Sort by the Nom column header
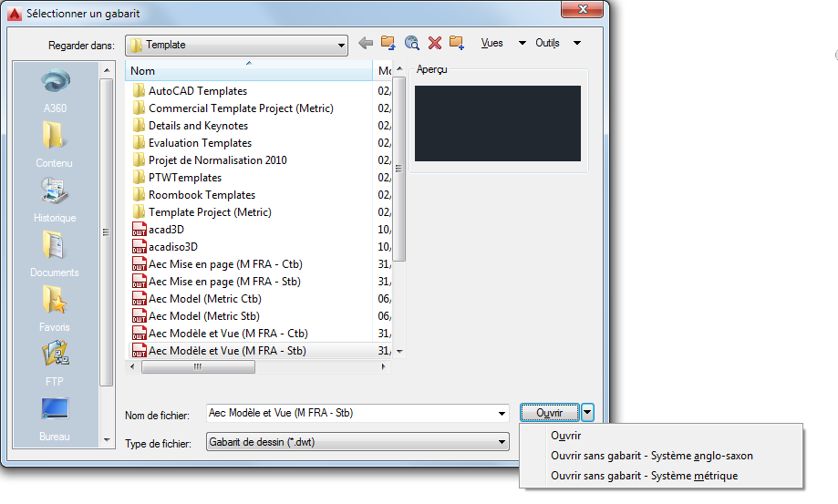Image resolution: width=838 pixels, height=504 pixels. pyautogui.click(x=249, y=70)
